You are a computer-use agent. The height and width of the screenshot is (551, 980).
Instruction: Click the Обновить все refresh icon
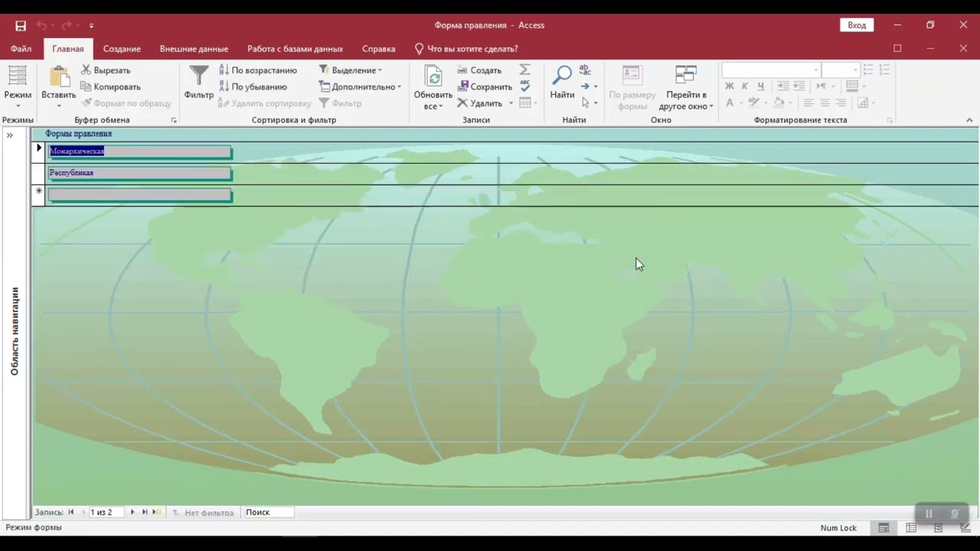click(433, 77)
